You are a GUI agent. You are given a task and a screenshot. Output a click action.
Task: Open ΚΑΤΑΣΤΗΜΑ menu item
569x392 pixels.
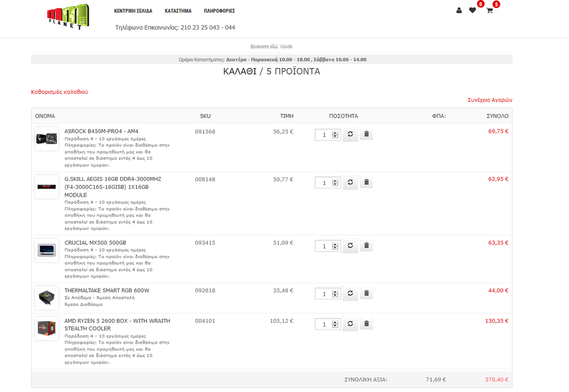(178, 11)
